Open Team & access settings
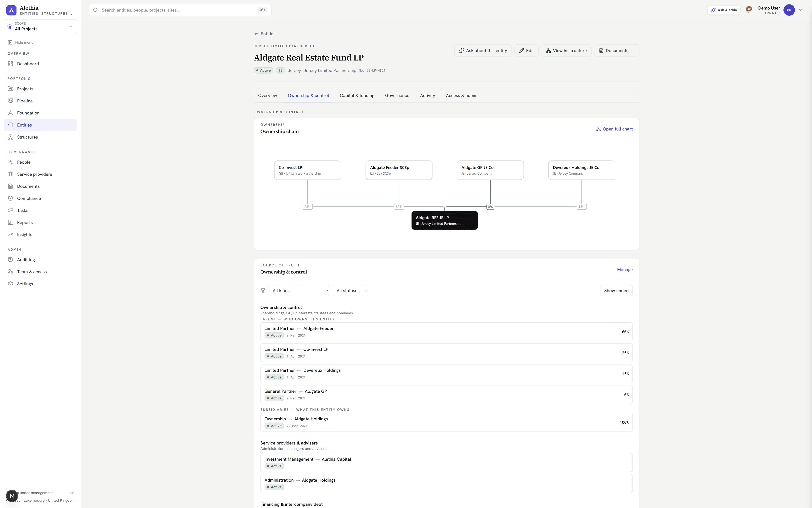 [x=40, y=272]
